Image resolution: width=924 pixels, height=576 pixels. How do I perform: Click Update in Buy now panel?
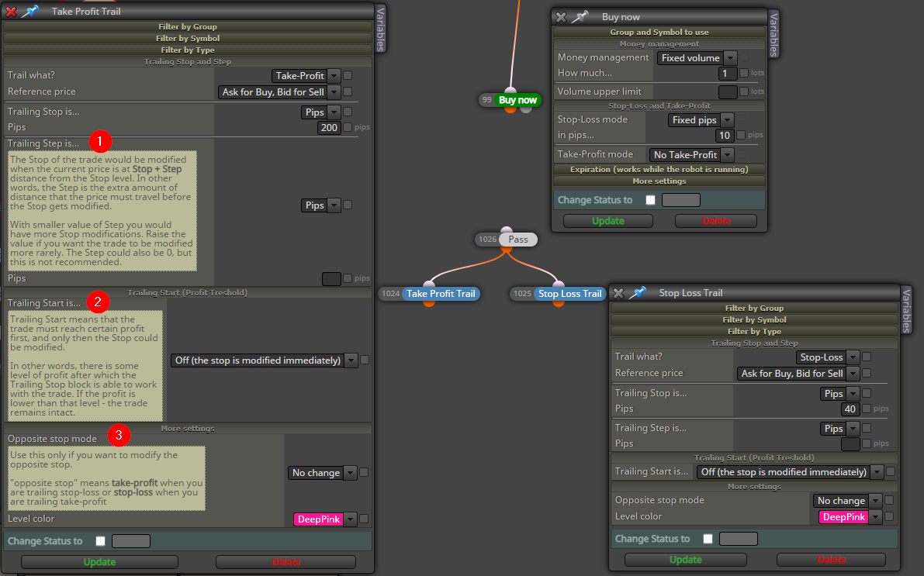[x=608, y=221]
